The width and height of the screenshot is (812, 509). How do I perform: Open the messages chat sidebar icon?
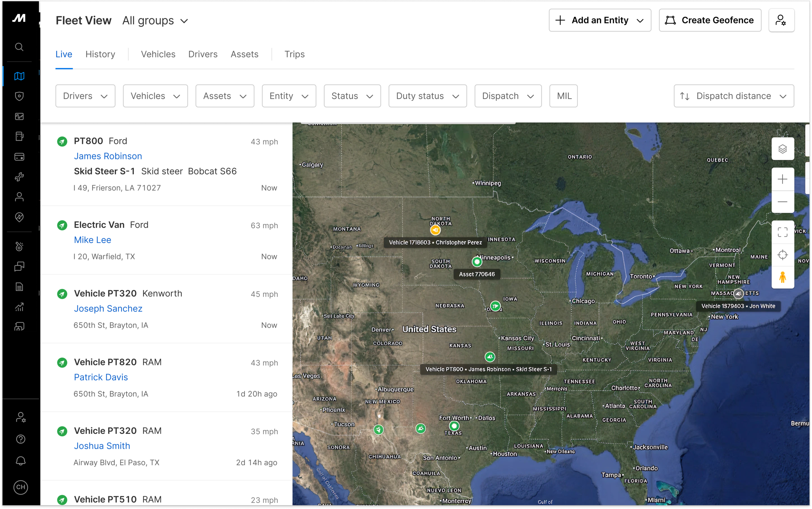coord(19,267)
